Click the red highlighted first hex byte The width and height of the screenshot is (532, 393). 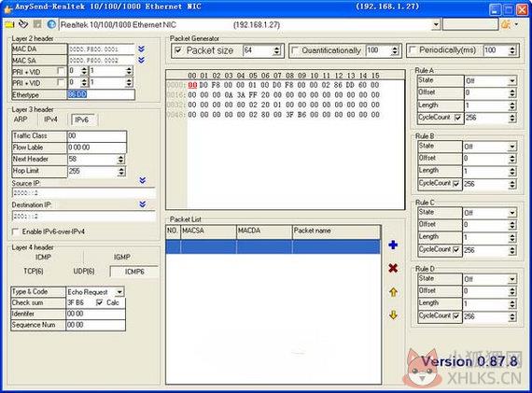[x=192, y=85]
